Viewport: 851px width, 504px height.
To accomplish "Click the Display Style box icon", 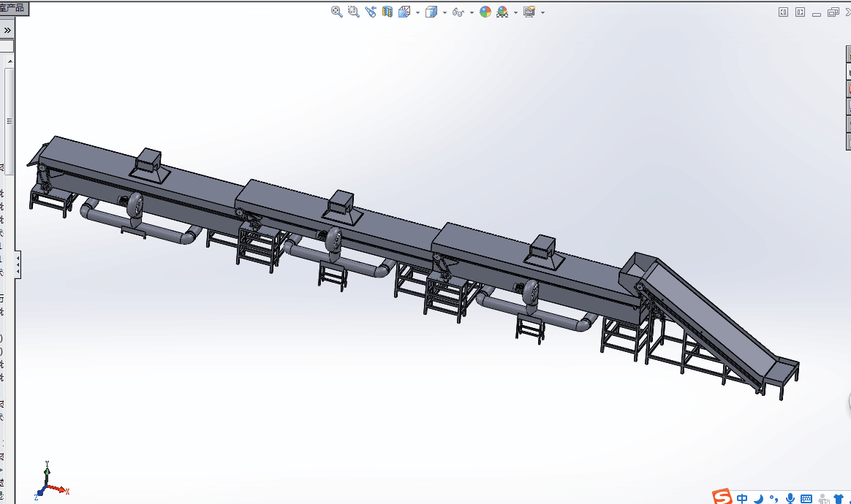I will 431,12.
